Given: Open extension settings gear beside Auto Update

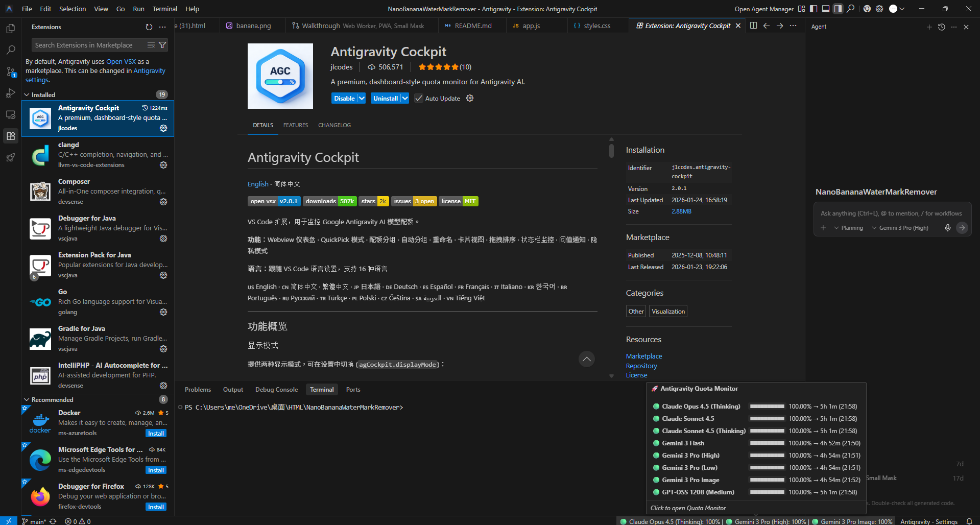Looking at the screenshot, I should [470, 98].
